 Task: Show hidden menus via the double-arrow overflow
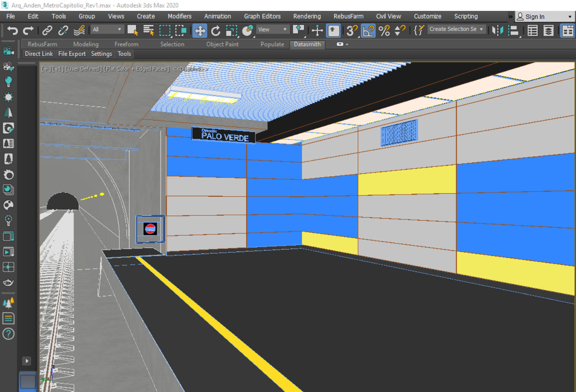(x=510, y=17)
